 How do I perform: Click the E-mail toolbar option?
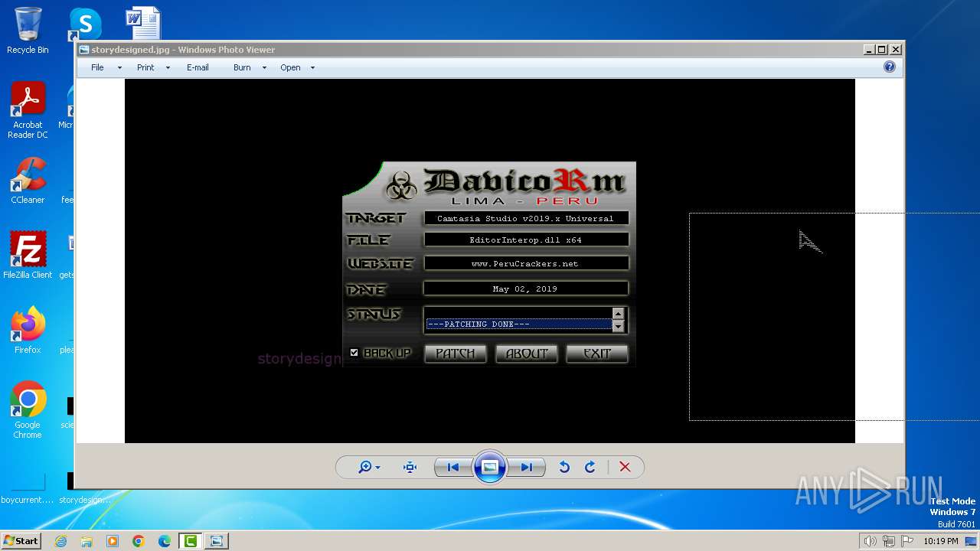[x=198, y=67]
